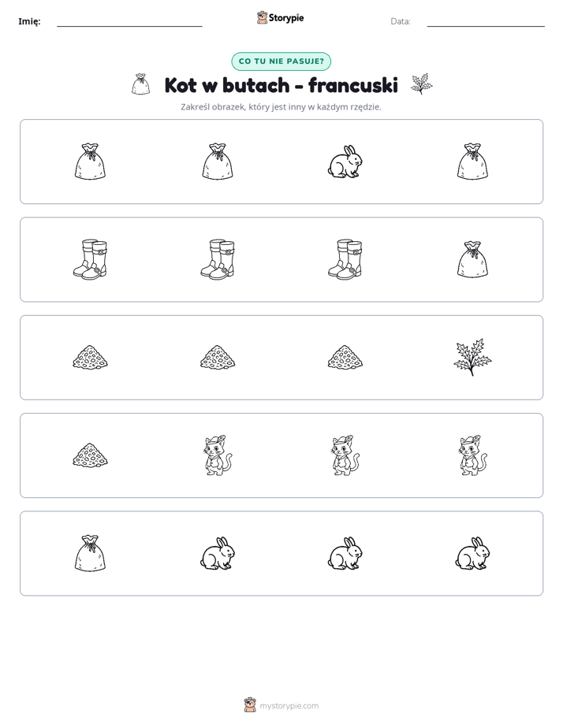This screenshot has width=563, height=728.
Task: Select the last rabbit in the bottom row
Action: (x=472, y=553)
